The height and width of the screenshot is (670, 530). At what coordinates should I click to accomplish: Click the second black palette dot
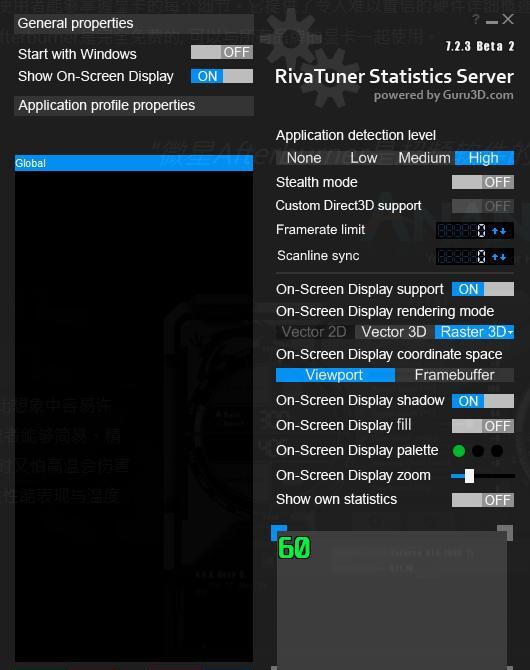click(478, 451)
